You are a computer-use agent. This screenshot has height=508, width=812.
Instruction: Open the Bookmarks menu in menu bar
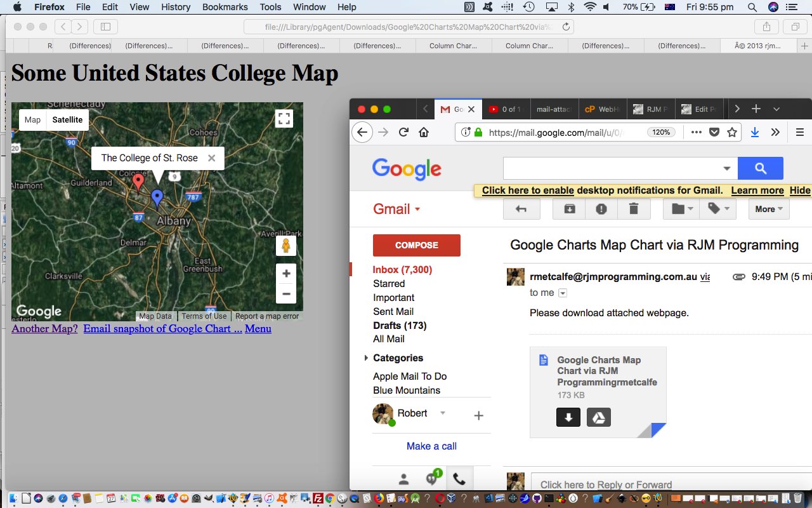[x=225, y=7]
